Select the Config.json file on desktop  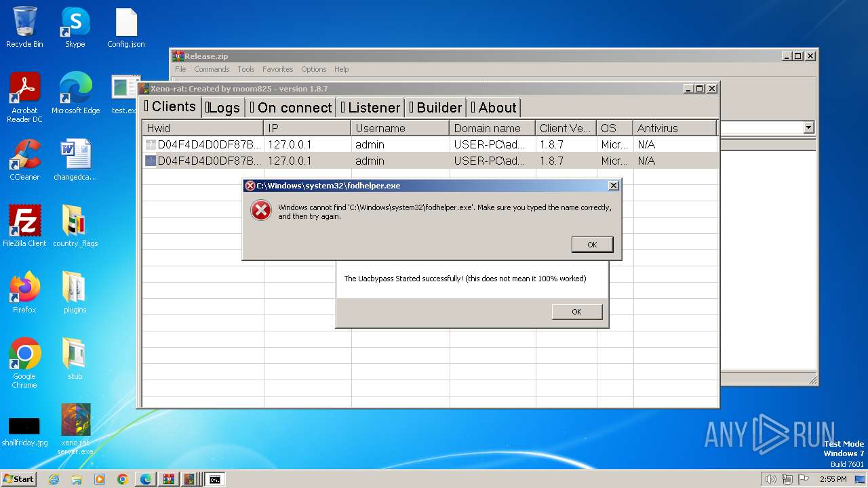126,27
